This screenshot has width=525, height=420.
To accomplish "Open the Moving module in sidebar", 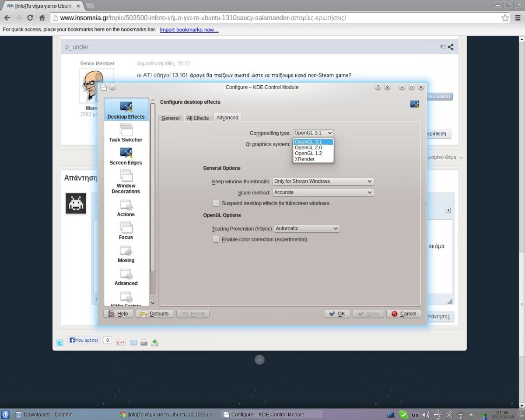I will tap(126, 254).
